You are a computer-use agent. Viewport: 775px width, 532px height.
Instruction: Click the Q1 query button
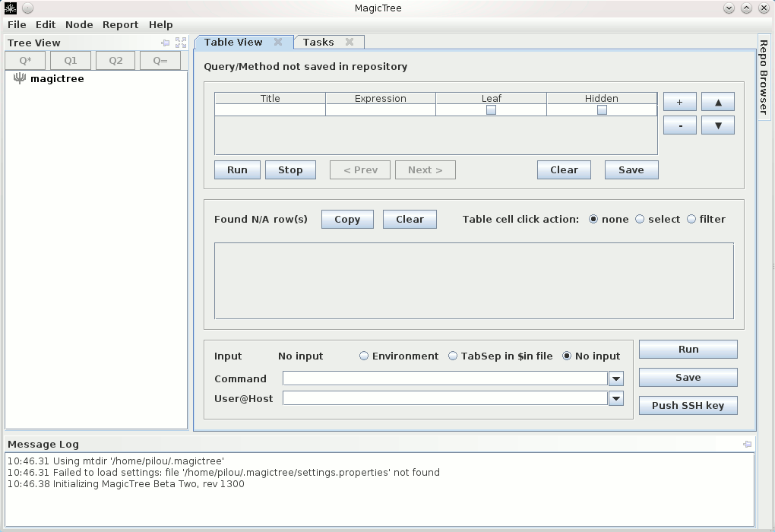pos(71,61)
